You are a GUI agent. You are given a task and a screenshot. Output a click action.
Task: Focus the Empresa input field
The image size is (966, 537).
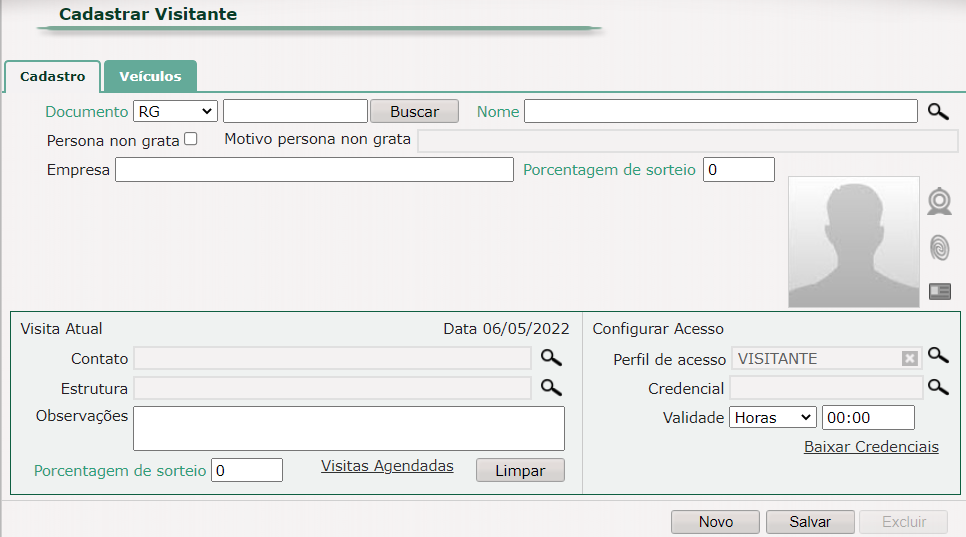tap(314, 169)
